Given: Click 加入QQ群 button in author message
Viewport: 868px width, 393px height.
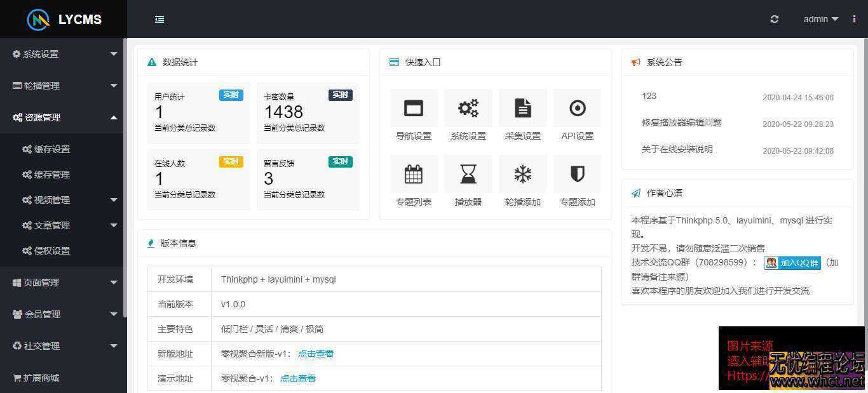Looking at the screenshot, I should pyautogui.click(x=792, y=262).
